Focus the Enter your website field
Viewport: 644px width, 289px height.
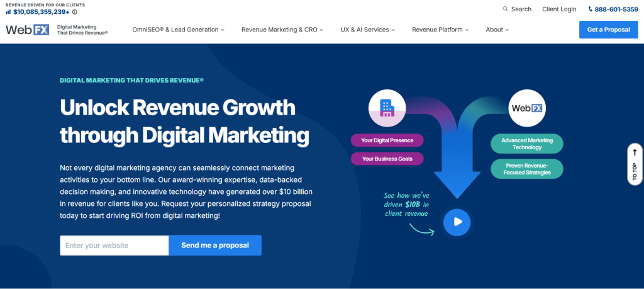click(x=114, y=246)
